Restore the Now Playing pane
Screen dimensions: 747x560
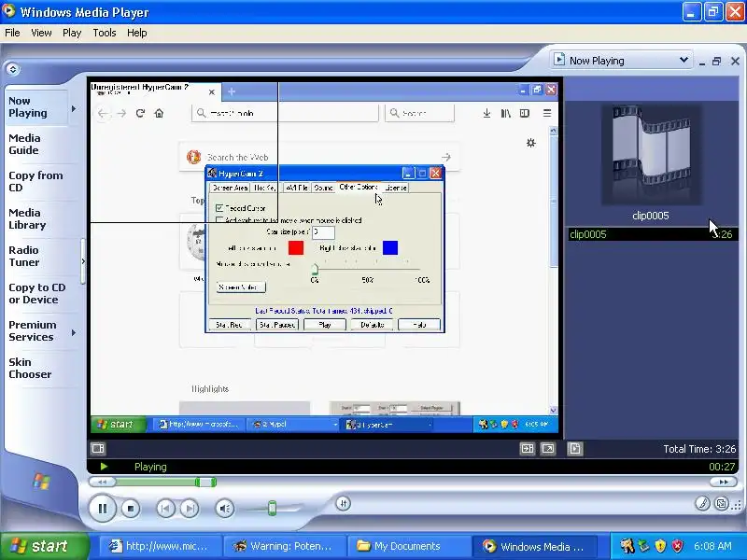click(717, 61)
